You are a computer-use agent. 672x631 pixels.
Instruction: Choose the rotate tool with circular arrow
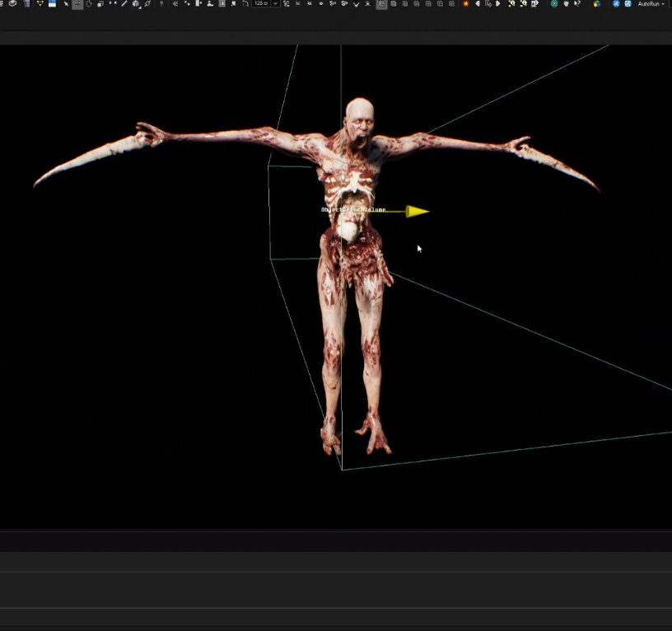(x=89, y=4)
